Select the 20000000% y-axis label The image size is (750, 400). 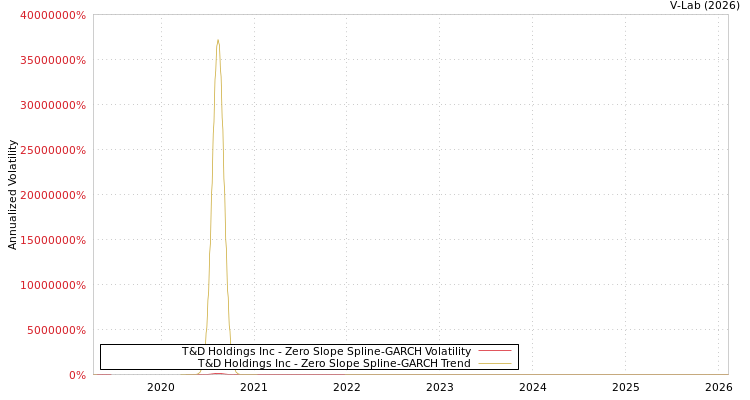click(x=53, y=195)
